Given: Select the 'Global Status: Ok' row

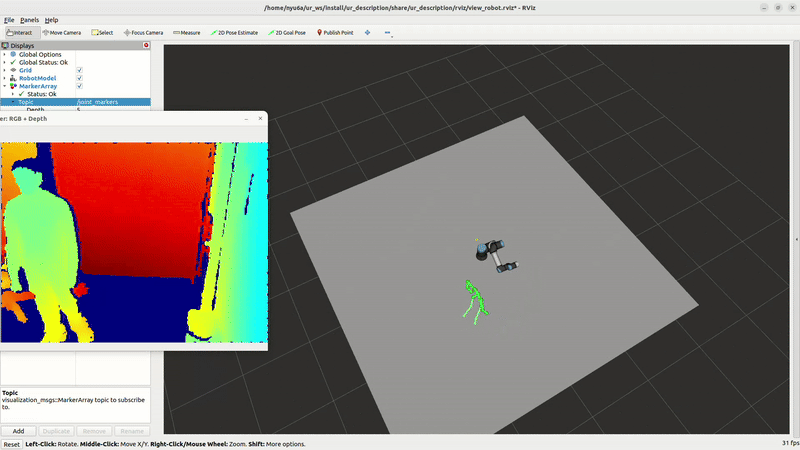Looking at the screenshot, I should tap(43, 62).
